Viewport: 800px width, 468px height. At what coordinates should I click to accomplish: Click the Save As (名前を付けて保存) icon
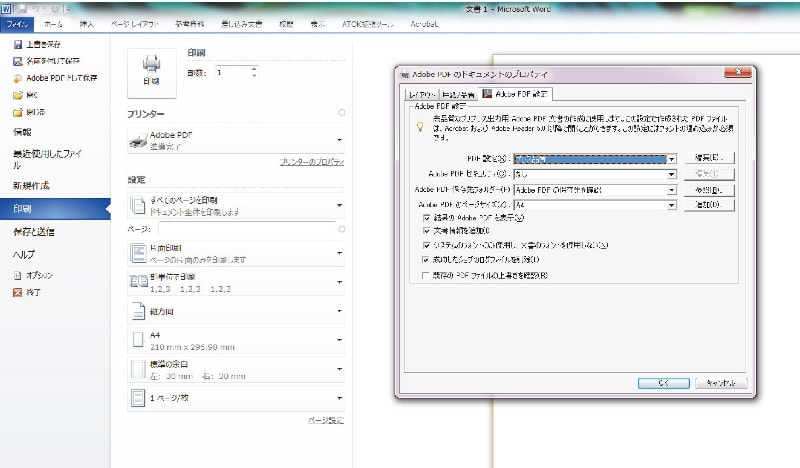(x=17, y=62)
